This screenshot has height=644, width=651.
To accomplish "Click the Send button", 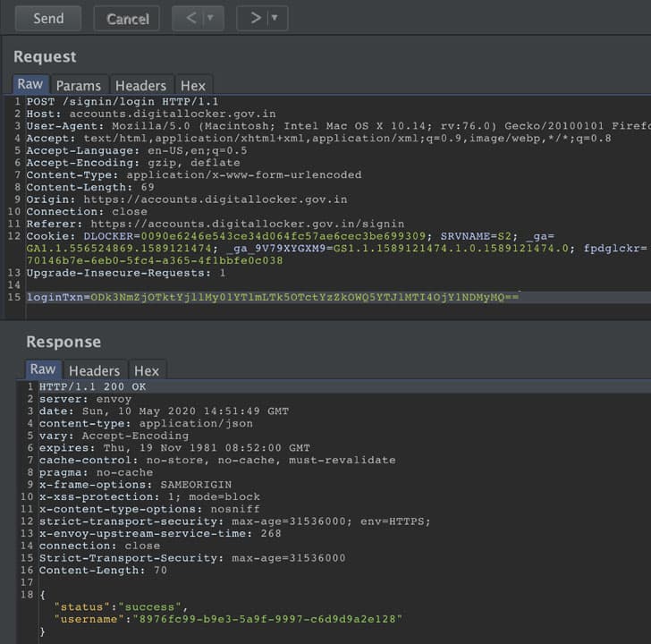I will click(48, 18).
